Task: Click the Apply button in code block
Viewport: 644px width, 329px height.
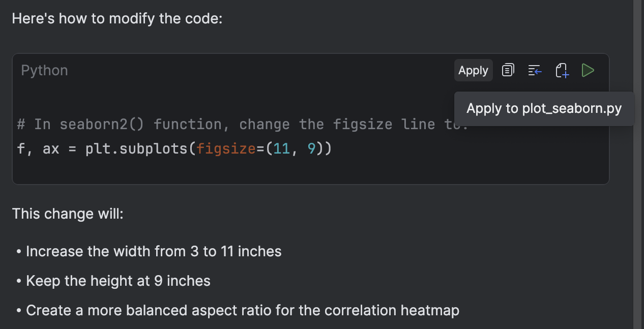Action: click(473, 70)
